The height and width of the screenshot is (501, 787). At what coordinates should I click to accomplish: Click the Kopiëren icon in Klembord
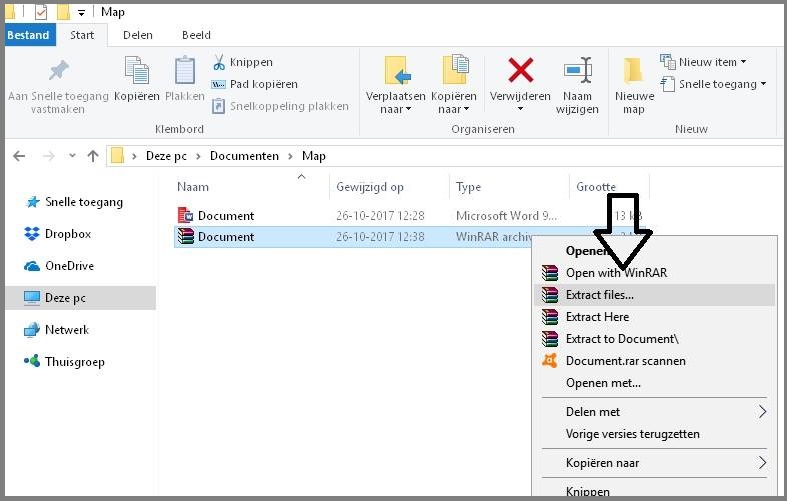137,70
